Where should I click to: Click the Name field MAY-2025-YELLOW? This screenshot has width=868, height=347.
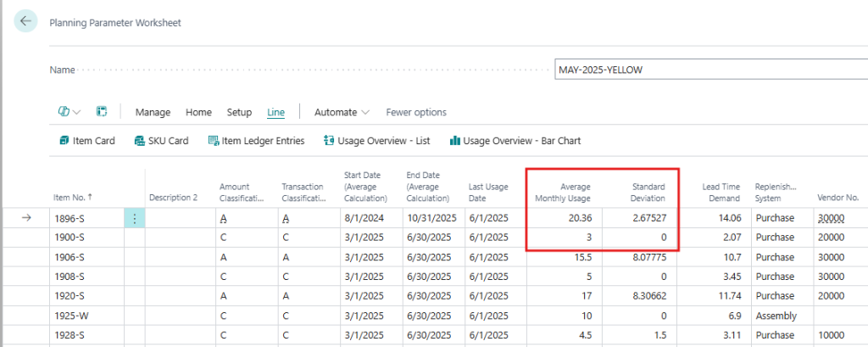coord(709,70)
